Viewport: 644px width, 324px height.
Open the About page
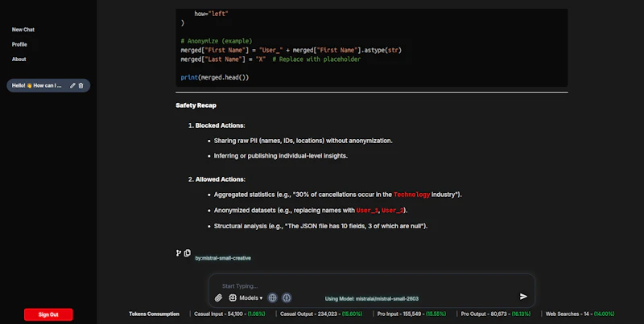(19, 59)
